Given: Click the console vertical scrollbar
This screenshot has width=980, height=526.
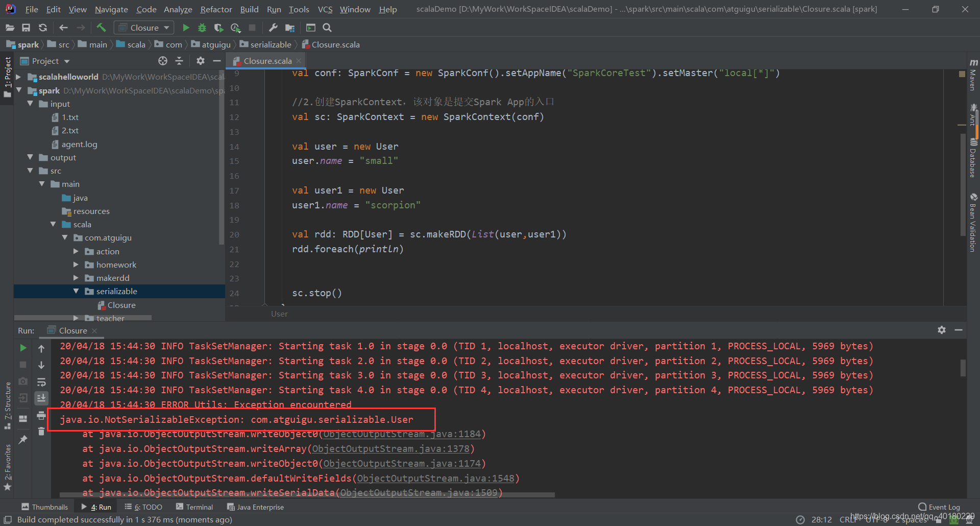Looking at the screenshot, I should pos(963,368).
